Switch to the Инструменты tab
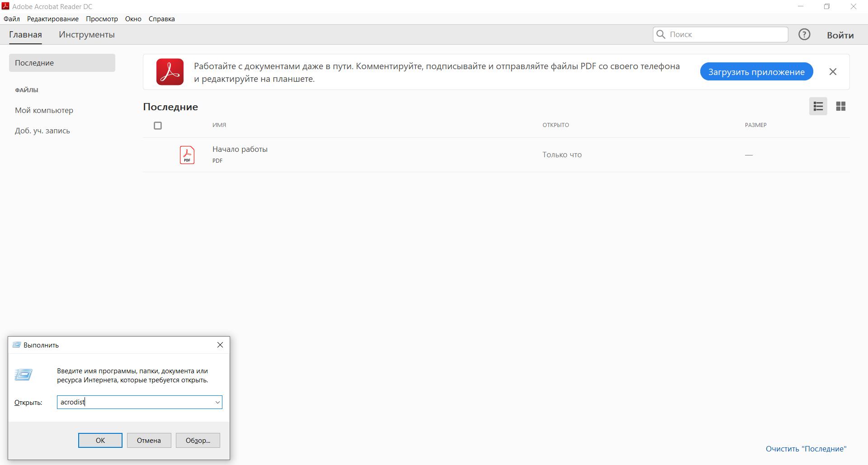Viewport: 868px width, 465px height. pos(87,34)
